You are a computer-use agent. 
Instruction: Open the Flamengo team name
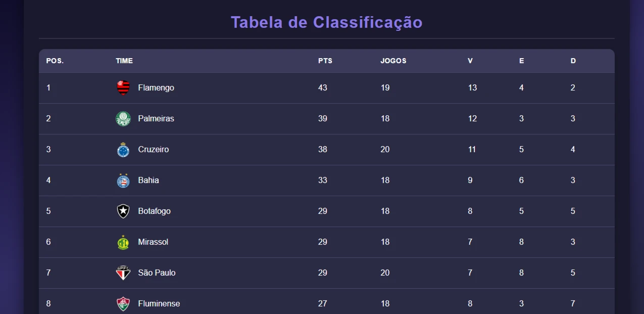(156, 88)
